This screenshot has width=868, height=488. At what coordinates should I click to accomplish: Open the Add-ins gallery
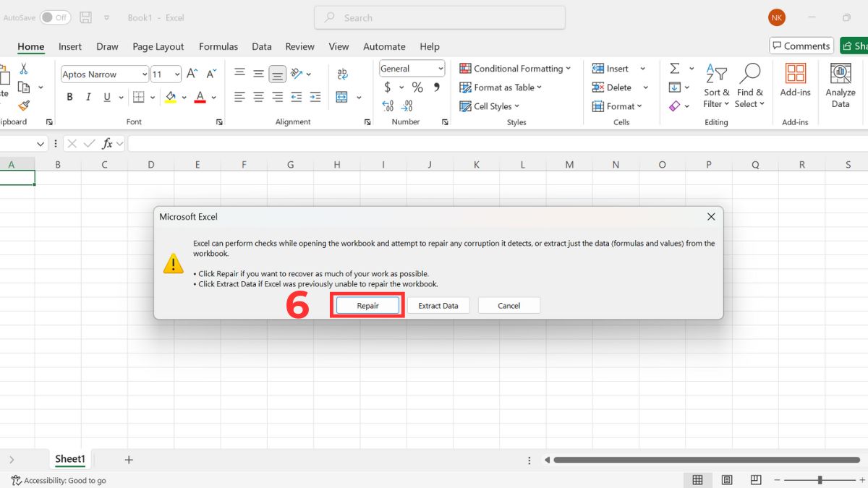click(x=795, y=80)
